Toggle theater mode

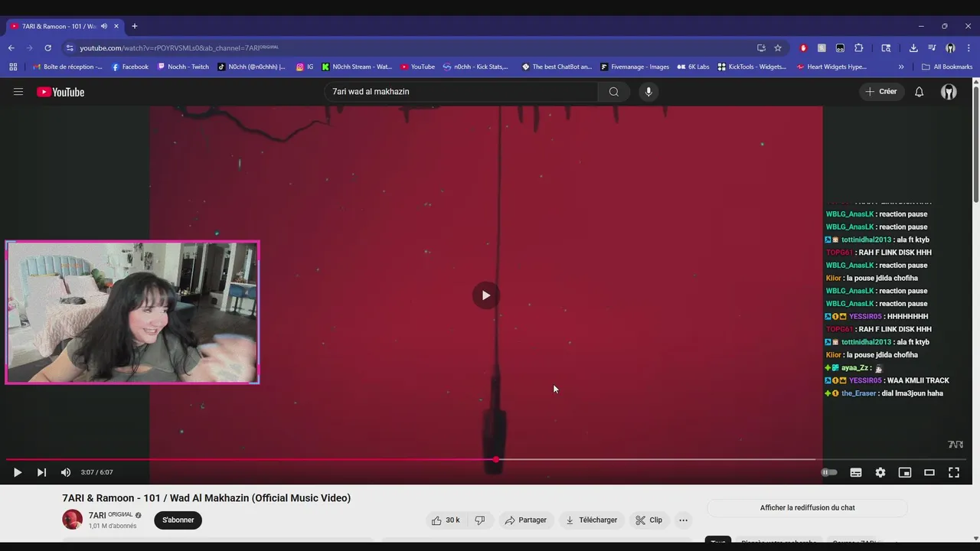tap(929, 473)
